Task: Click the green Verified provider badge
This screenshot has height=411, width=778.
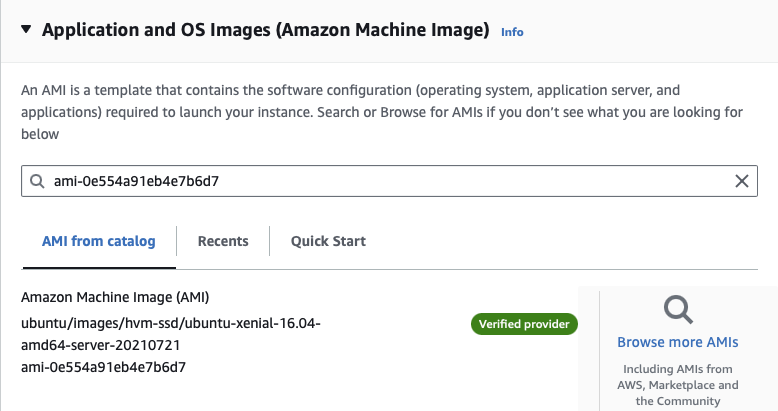Action: (524, 325)
